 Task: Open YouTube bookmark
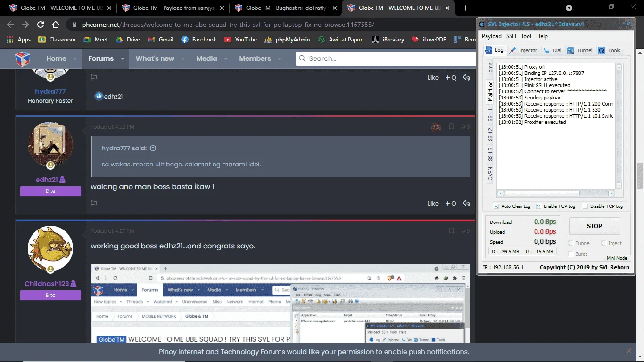pyautogui.click(x=240, y=40)
